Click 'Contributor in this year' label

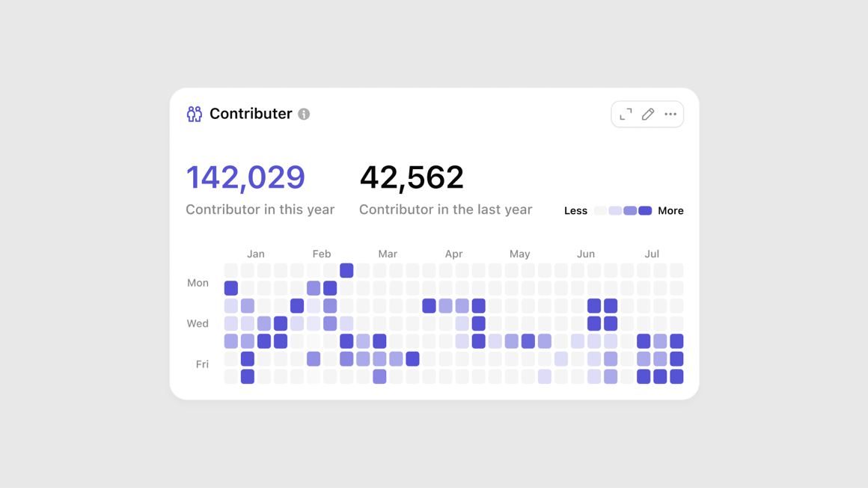click(x=260, y=210)
